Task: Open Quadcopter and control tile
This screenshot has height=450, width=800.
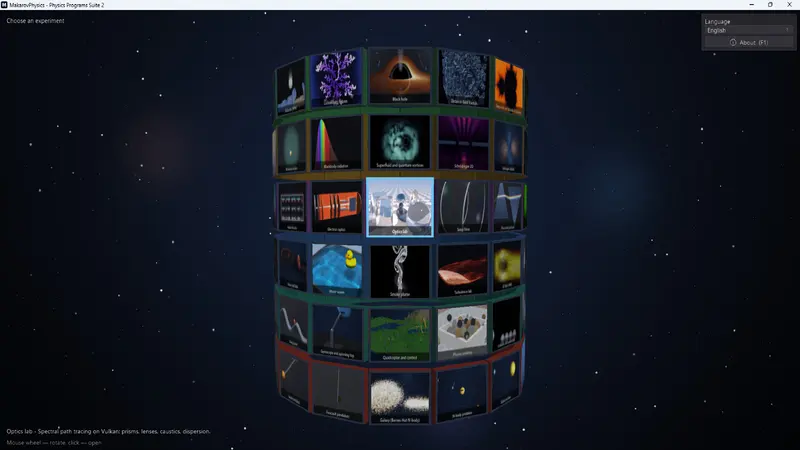Action: pyautogui.click(x=400, y=335)
